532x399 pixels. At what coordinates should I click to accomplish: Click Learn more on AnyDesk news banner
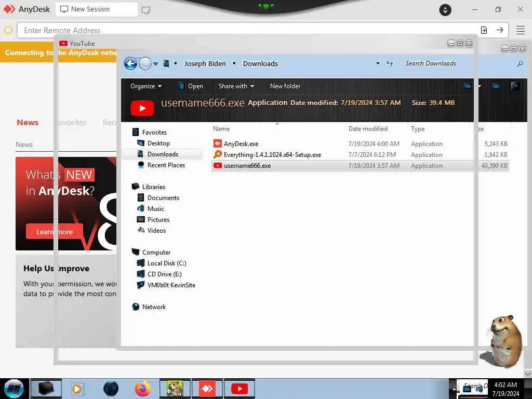click(54, 232)
